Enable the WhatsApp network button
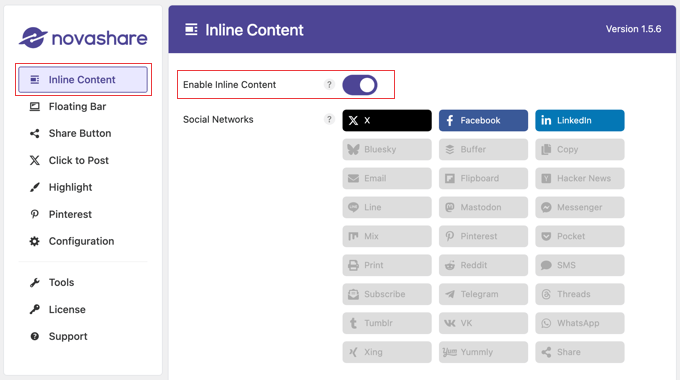This screenshot has height=380, width=680. coord(580,323)
